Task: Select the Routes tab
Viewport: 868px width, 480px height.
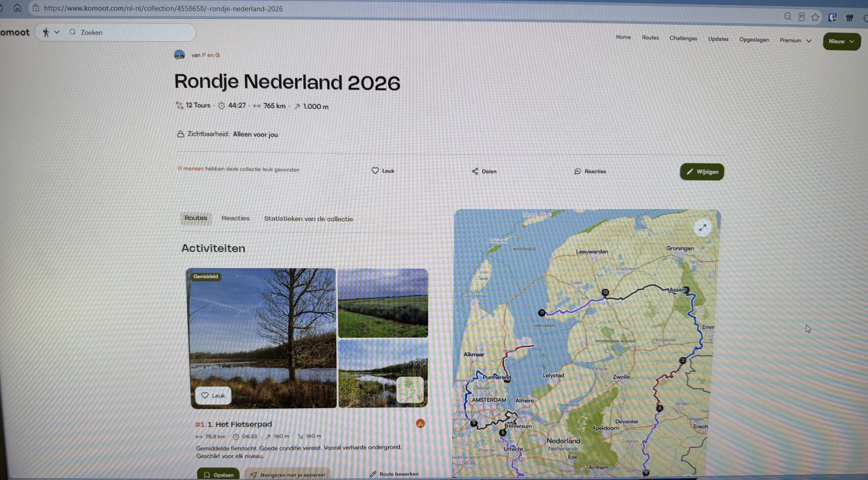Action: tap(196, 218)
